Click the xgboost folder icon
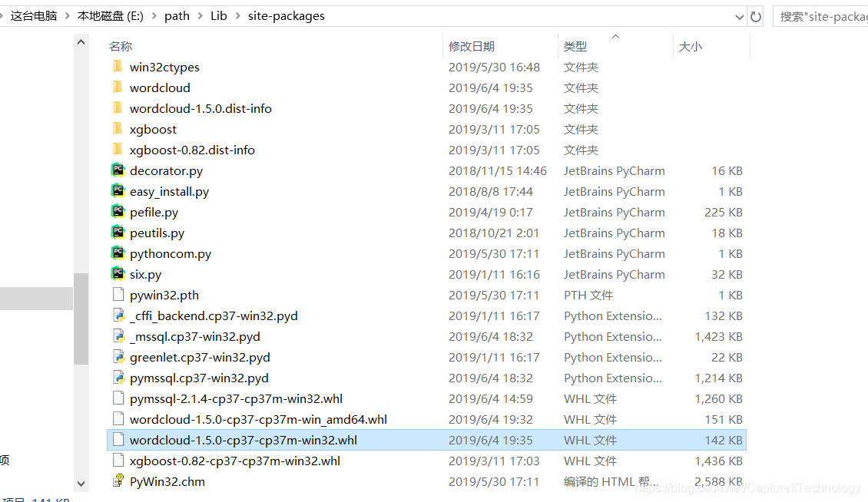The width and height of the screenshot is (868, 502). point(118,129)
